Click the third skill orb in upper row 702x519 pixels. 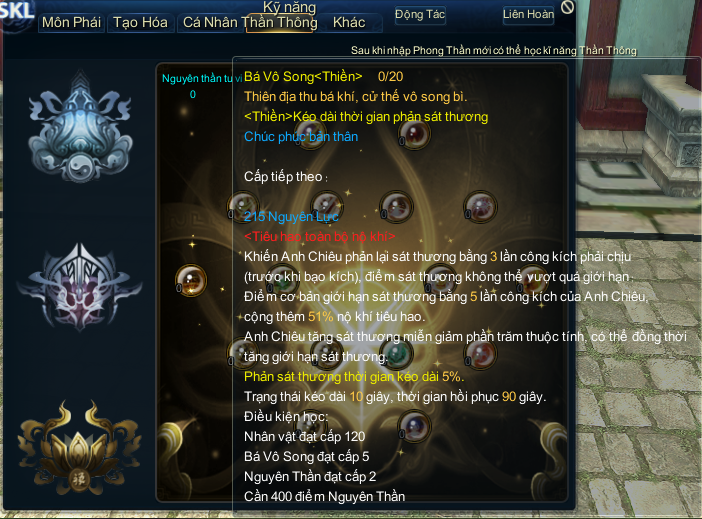pyautogui.click(x=397, y=206)
